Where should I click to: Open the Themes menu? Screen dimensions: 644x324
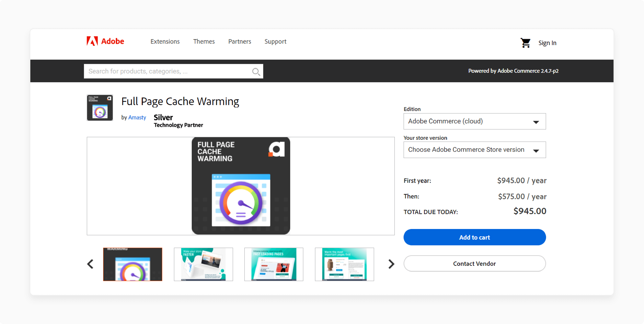click(x=204, y=41)
